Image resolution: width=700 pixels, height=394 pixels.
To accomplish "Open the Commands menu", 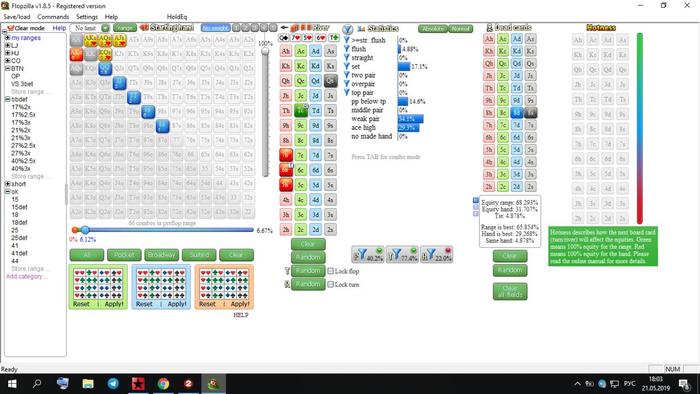I will pyautogui.click(x=53, y=17).
